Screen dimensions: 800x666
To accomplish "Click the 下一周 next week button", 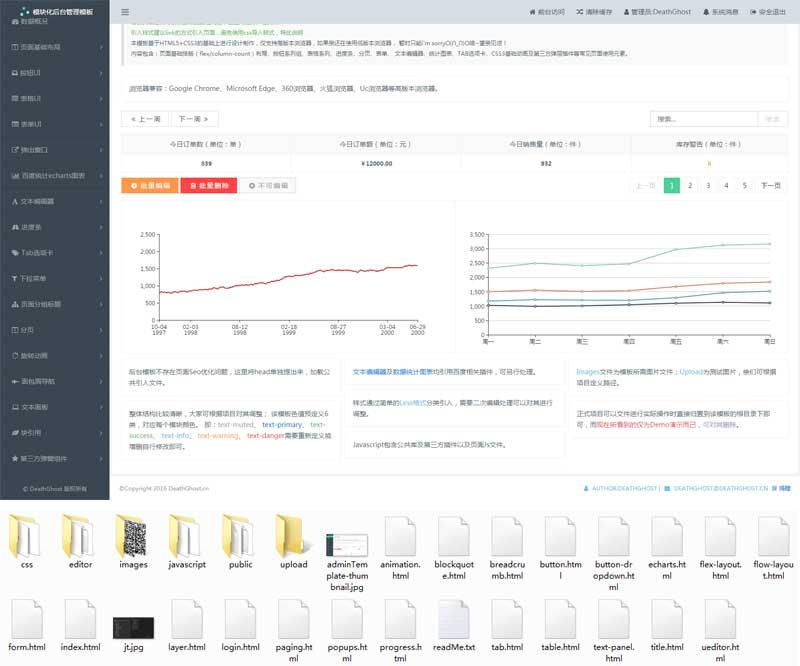I will tap(194, 119).
